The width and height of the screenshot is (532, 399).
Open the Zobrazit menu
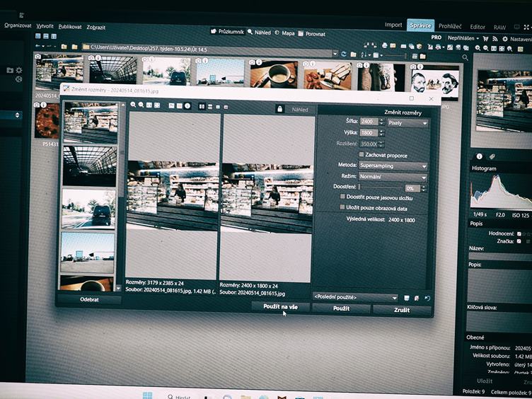coord(96,28)
